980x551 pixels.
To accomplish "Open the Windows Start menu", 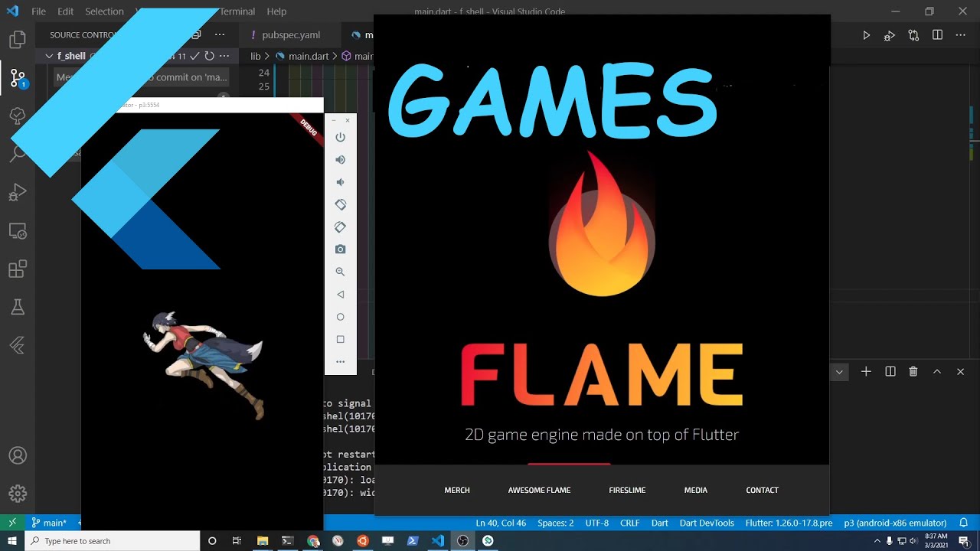I will click(x=12, y=541).
